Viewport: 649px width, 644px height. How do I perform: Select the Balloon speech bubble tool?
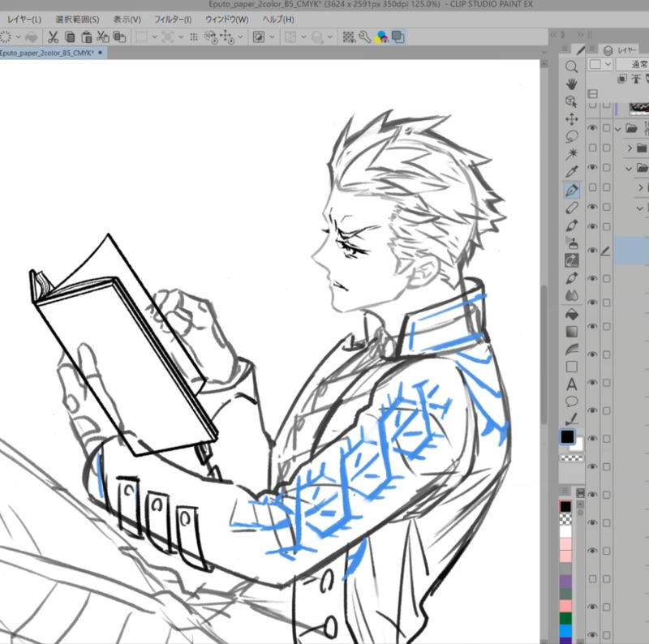(572, 401)
